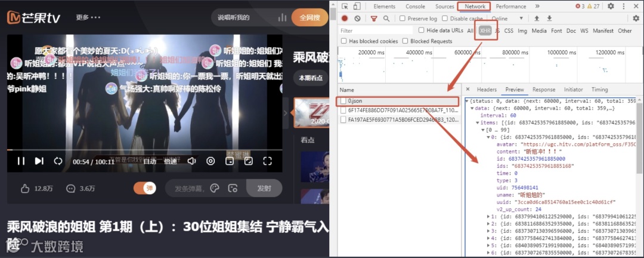Switch to the Network tab
644x258 pixels.
tap(475, 7)
